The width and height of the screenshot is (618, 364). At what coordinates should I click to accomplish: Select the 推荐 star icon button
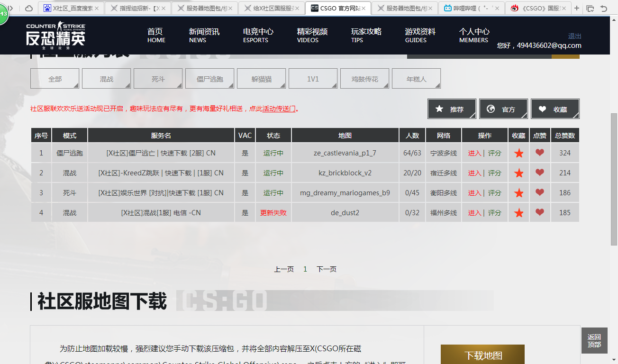pos(451,109)
